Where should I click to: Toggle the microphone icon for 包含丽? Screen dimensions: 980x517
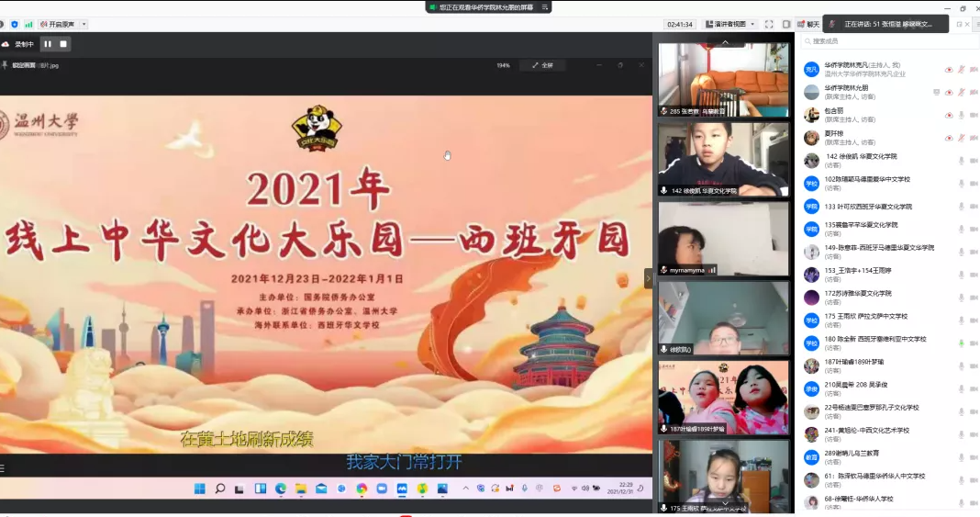[x=962, y=115]
